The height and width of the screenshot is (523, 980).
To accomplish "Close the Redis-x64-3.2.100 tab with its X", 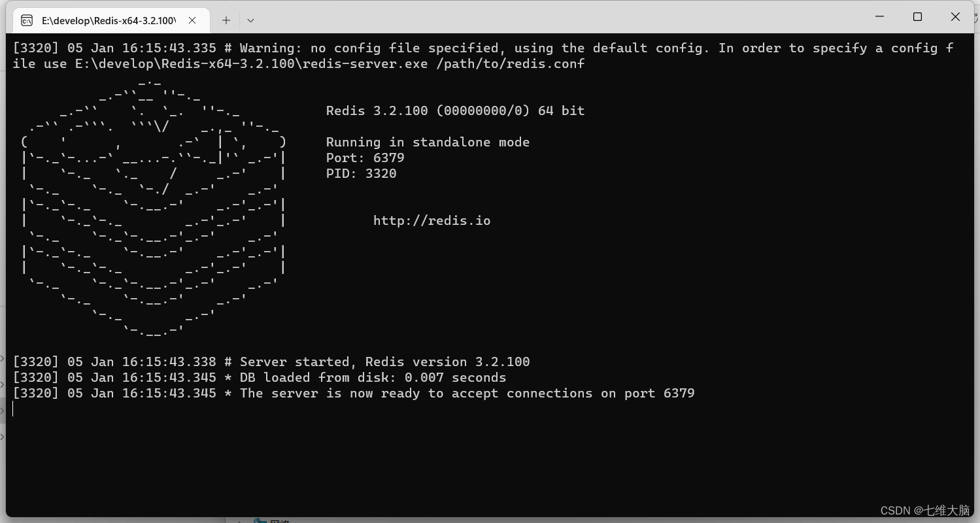I will pos(192,20).
